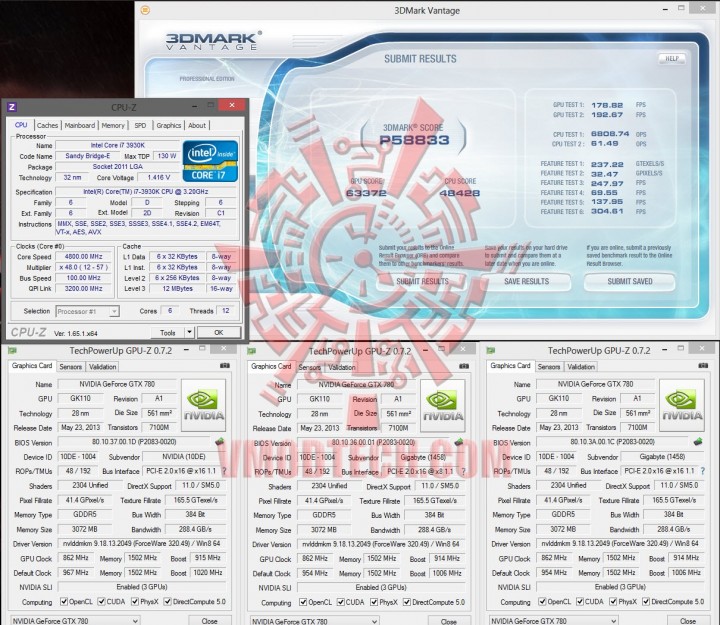
Task: Open Validation tab in right GPU-Z window
Action: (581, 366)
